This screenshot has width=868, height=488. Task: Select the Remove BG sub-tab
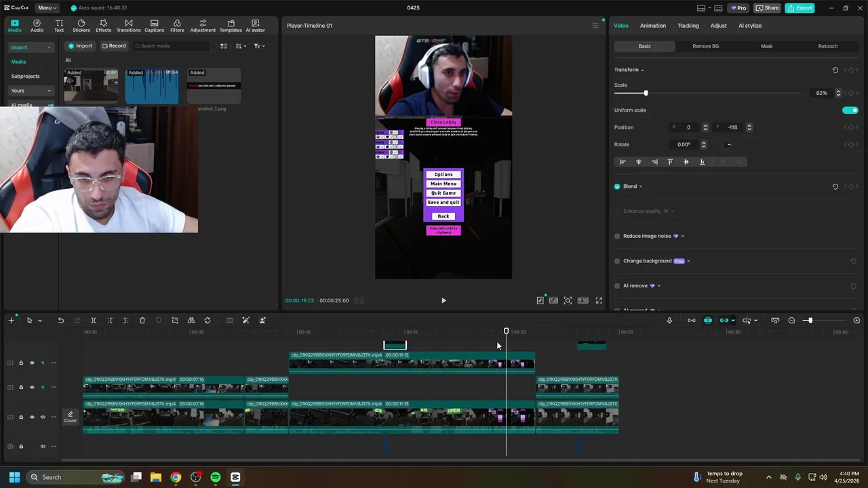click(x=705, y=46)
